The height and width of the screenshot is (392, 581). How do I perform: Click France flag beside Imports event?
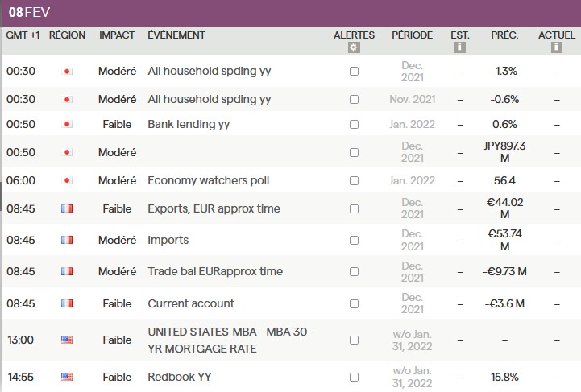67,240
